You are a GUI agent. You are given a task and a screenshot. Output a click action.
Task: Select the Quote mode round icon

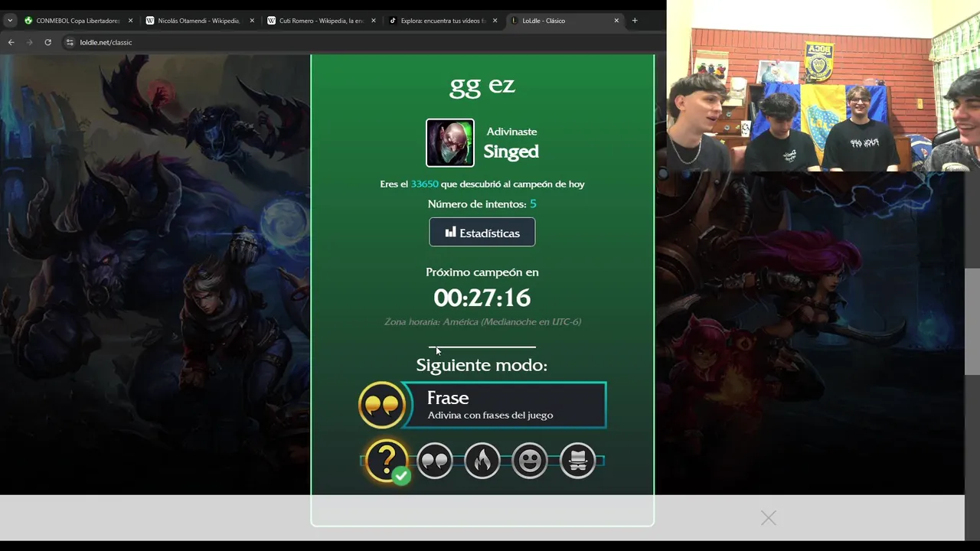[x=435, y=461]
